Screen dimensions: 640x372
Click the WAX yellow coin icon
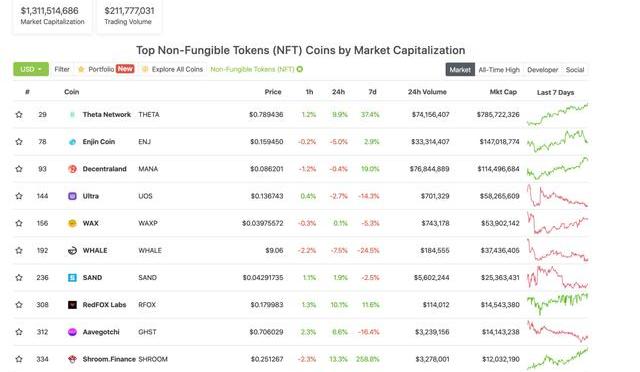[72, 223]
